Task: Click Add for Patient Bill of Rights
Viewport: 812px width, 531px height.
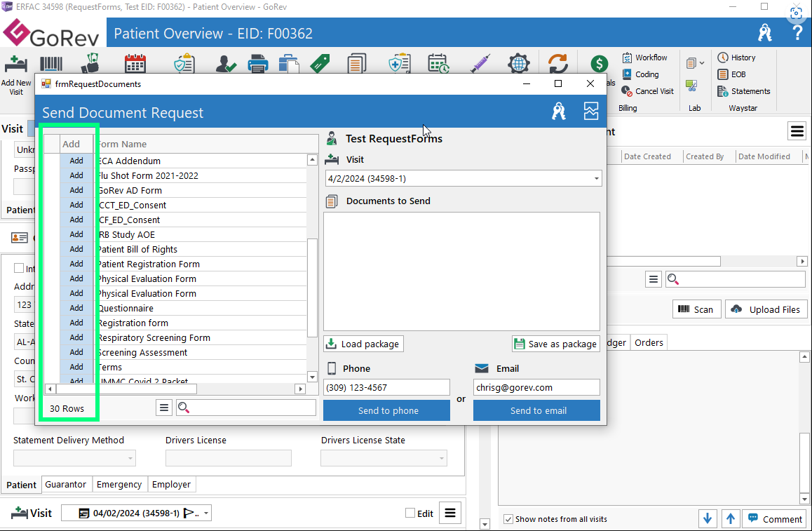Action: coord(76,249)
